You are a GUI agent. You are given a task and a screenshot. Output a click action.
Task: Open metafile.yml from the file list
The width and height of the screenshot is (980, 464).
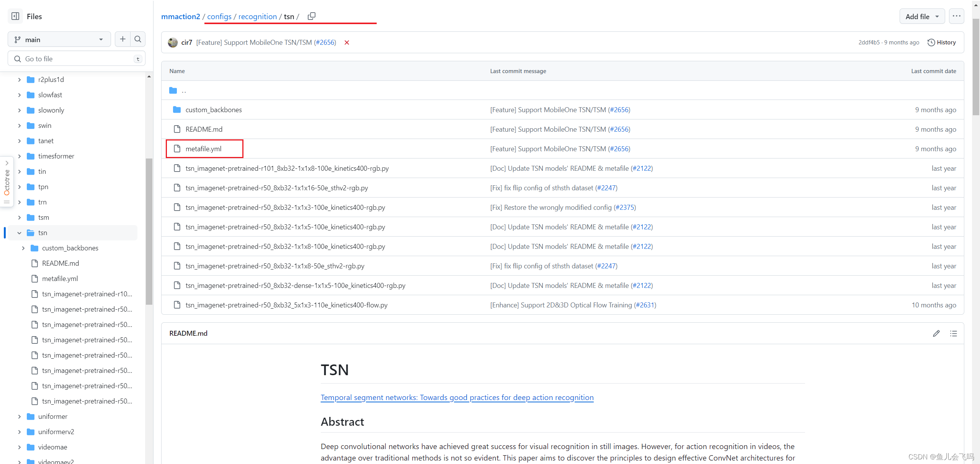203,149
